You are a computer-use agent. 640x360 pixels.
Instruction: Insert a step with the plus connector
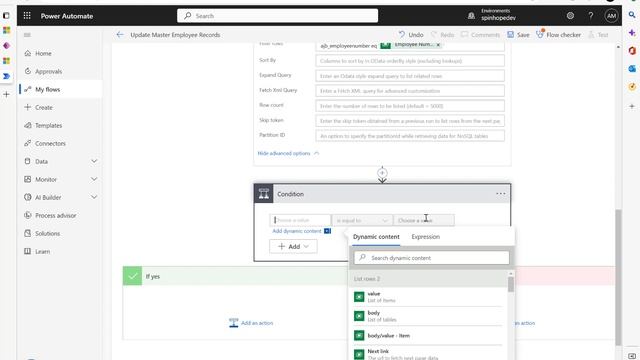[382, 173]
